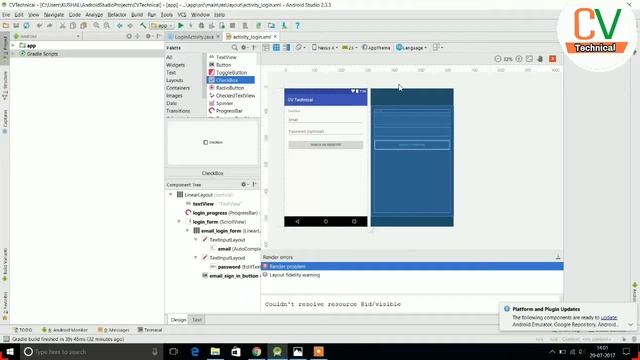Image resolution: width=640 pixels, height=360 pixels.
Task: Zoom out the design preview
Action: click(498, 59)
